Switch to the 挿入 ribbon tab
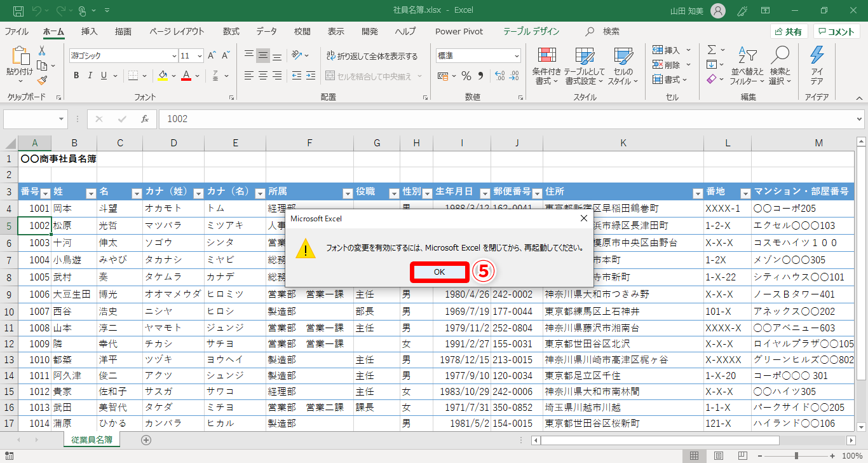 90,32
